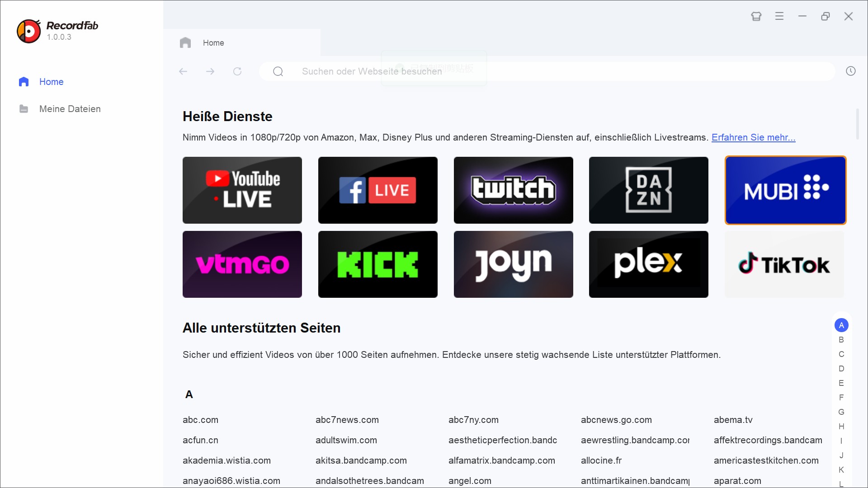The height and width of the screenshot is (488, 868).
Task: Click the version number 1.0.0.3
Action: tap(59, 37)
